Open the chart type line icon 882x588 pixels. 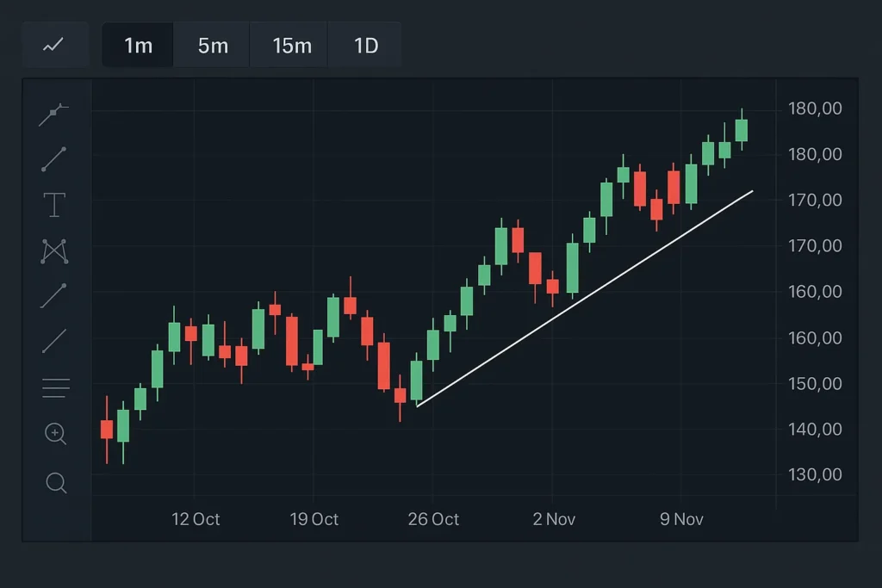[x=53, y=45]
